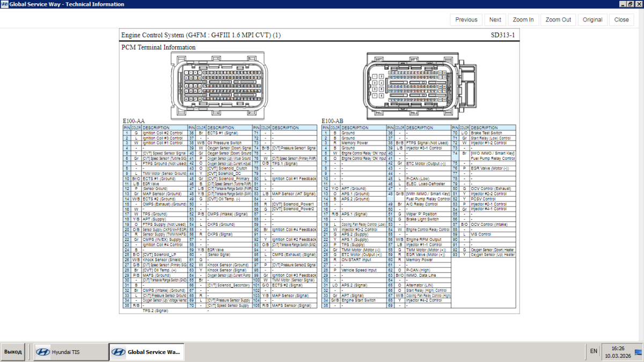Click IMMO. Data Line cell

428,275
